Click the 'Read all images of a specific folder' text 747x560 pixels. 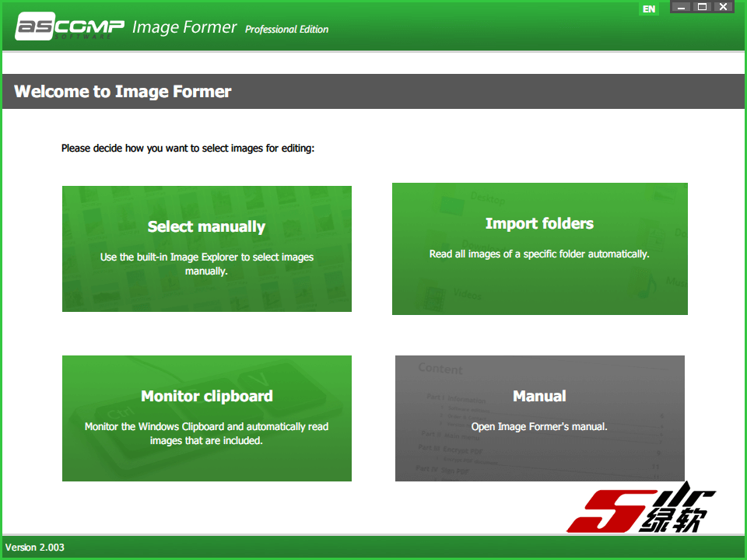click(539, 254)
